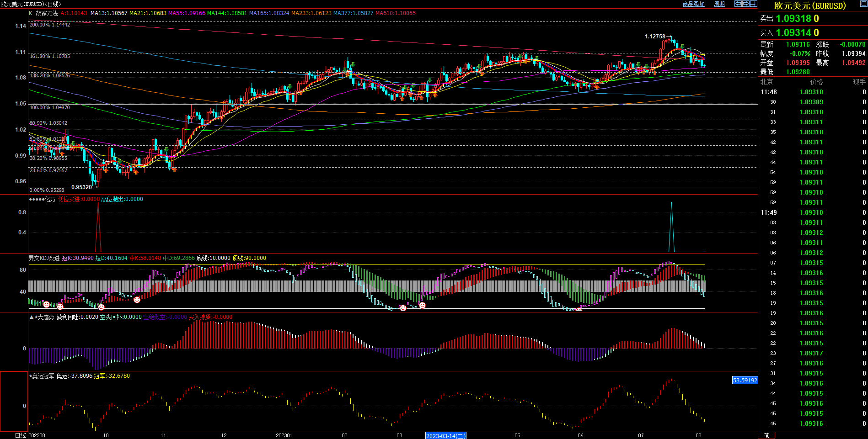Open the 周期 period selector
Viewport: 868px width, 439px height.
click(x=719, y=4)
